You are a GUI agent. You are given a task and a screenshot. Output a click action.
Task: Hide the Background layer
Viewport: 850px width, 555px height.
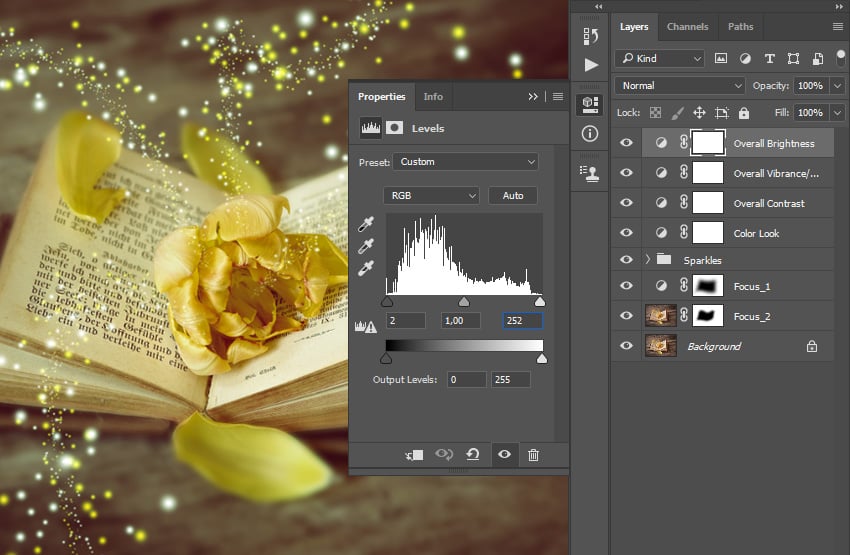coord(626,346)
